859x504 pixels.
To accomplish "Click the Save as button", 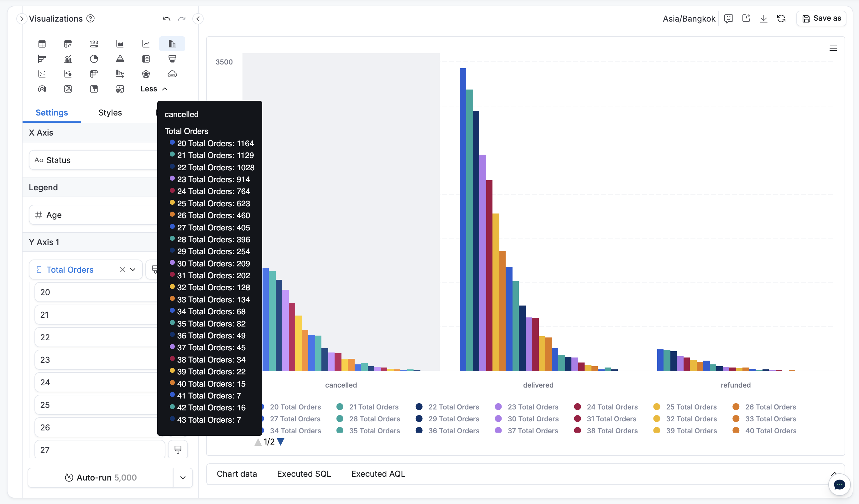I will [x=821, y=18].
